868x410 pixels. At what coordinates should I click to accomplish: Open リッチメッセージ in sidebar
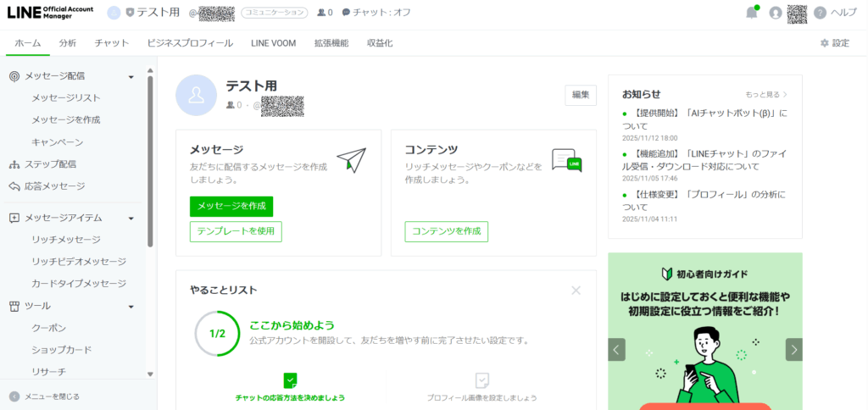click(66, 240)
